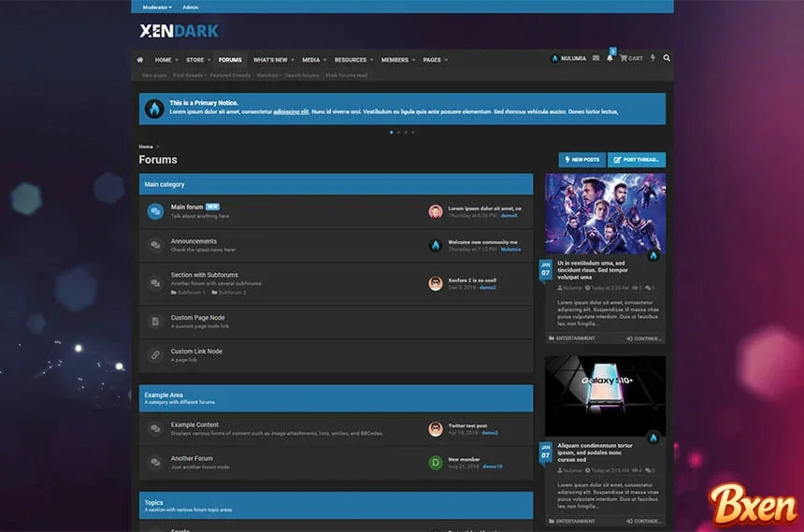Click flame avatar beside Announcements last post
Viewport: 804px width, 532px height.
pos(436,245)
